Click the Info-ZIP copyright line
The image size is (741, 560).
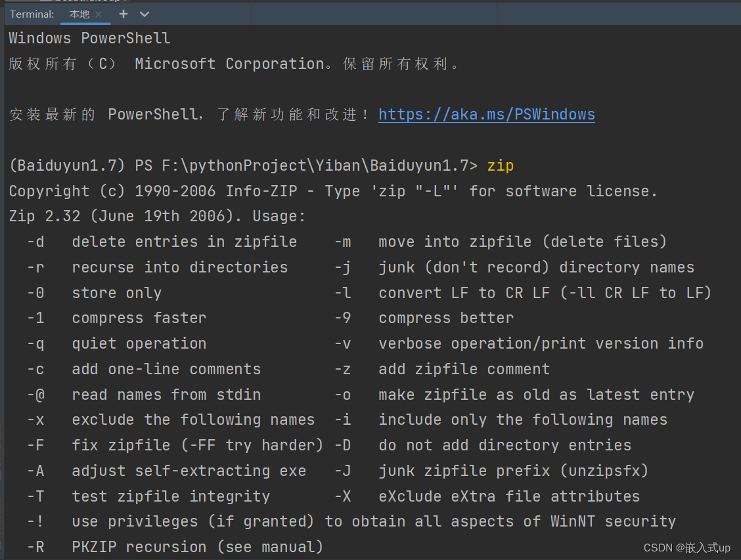[333, 191]
